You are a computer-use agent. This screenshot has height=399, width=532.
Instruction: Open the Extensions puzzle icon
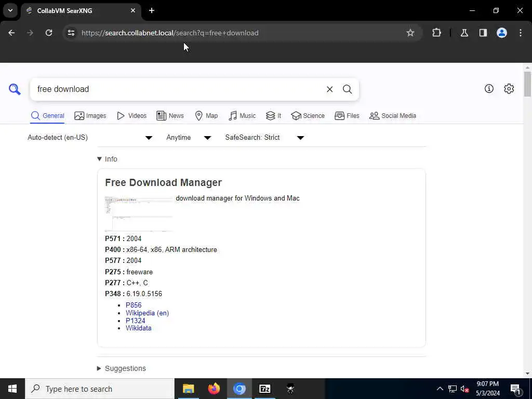pos(436,33)
